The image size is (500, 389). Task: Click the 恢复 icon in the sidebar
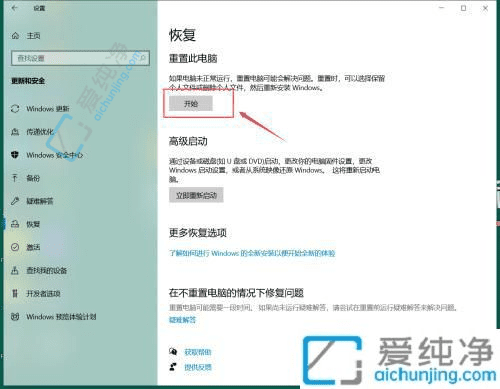click(x=15, y=224)
